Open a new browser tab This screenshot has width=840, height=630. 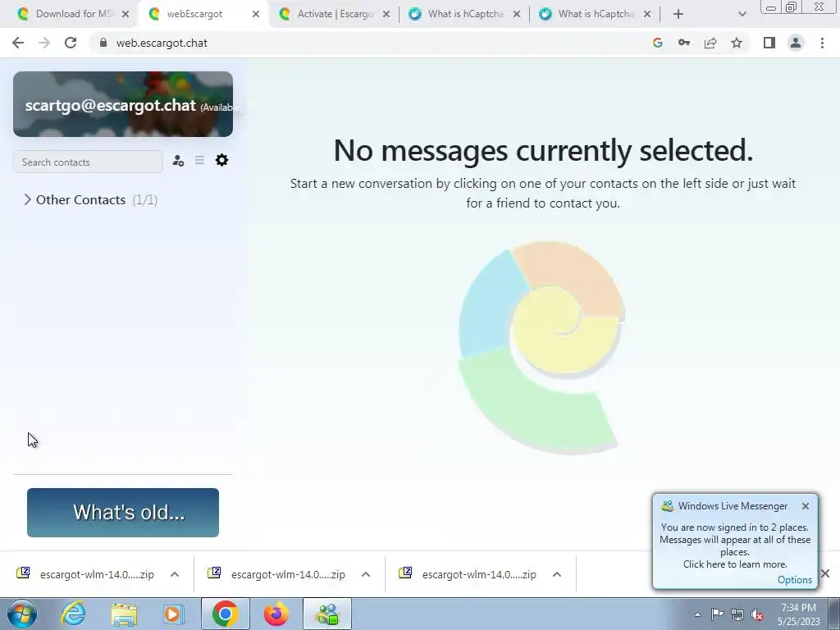tap(678, 15)
